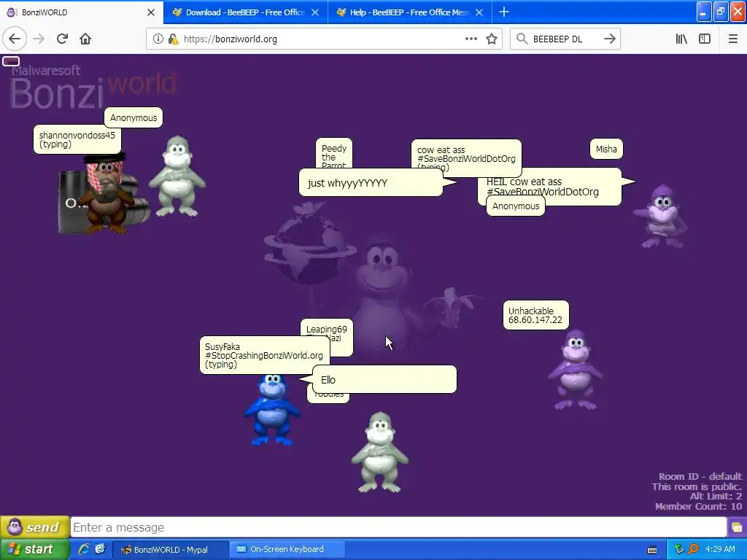
Task: Click the 'Member Count: 10' text
Action: click(x=698, y=506)
